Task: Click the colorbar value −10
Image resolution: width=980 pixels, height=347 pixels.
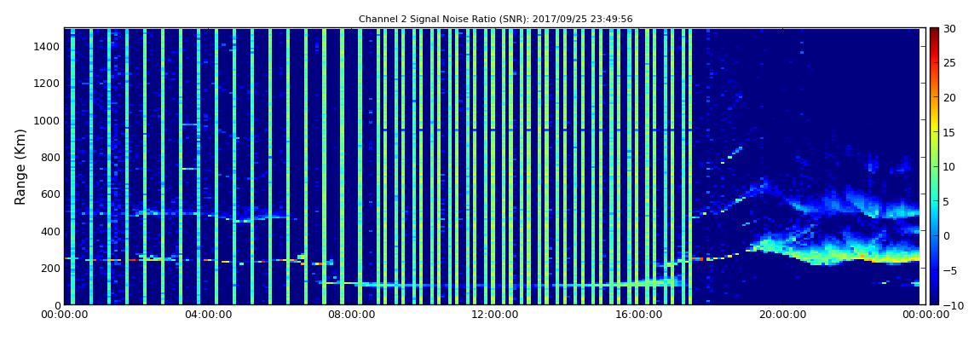Action: (952, 305)
